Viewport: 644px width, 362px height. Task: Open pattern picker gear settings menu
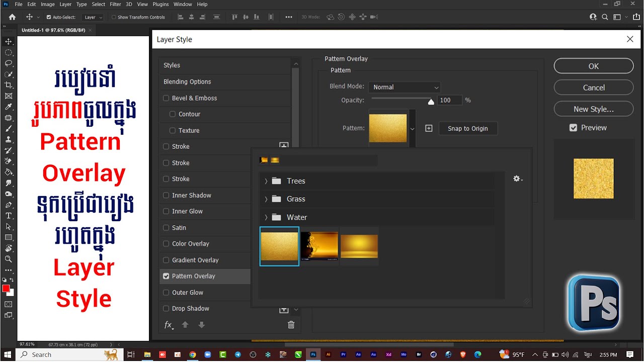point(518,178)
